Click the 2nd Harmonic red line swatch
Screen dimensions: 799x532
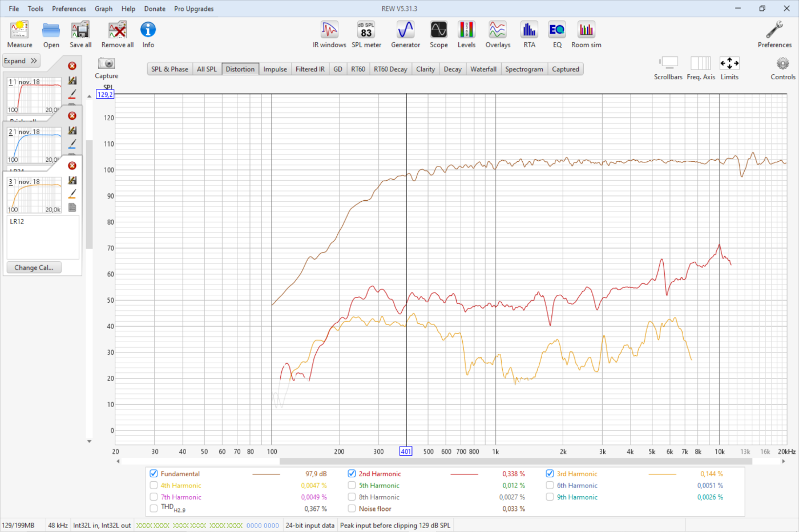[464, 474]
